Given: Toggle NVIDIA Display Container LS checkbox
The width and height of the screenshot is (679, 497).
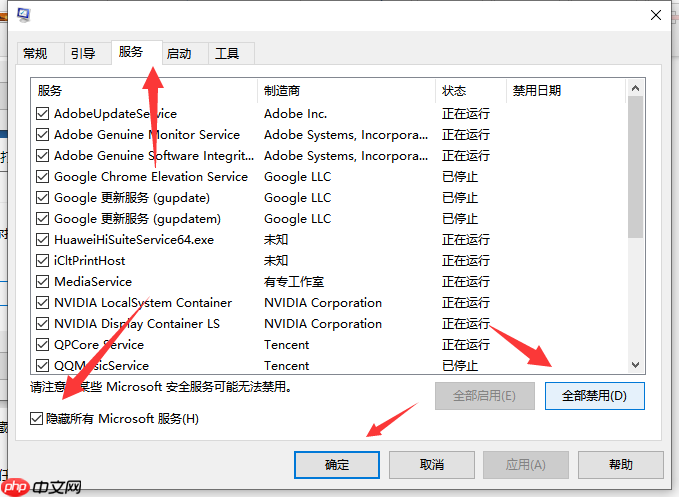Looking at the screenshot, I should (42, 323).
